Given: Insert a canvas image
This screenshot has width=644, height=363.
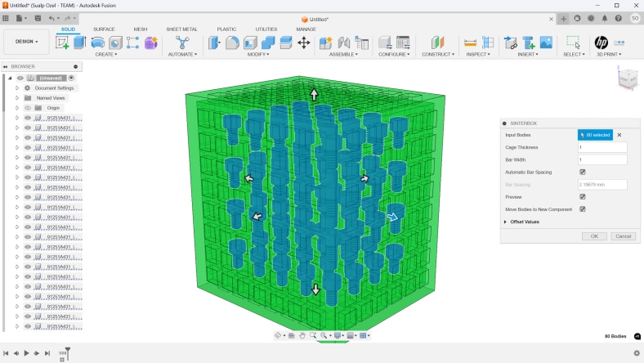Looking at the screenshot, I should pyautogui.click(x=546, y=43).
